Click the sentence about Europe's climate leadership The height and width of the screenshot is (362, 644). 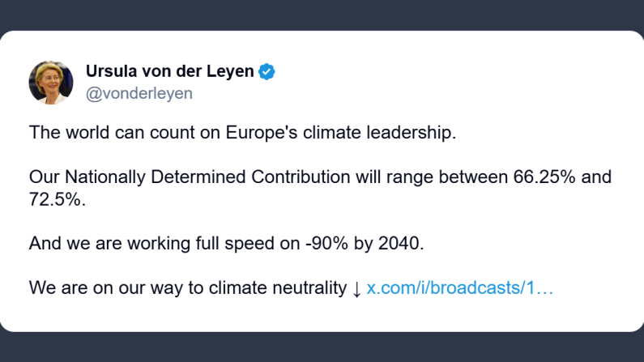(x=243, y=132)
